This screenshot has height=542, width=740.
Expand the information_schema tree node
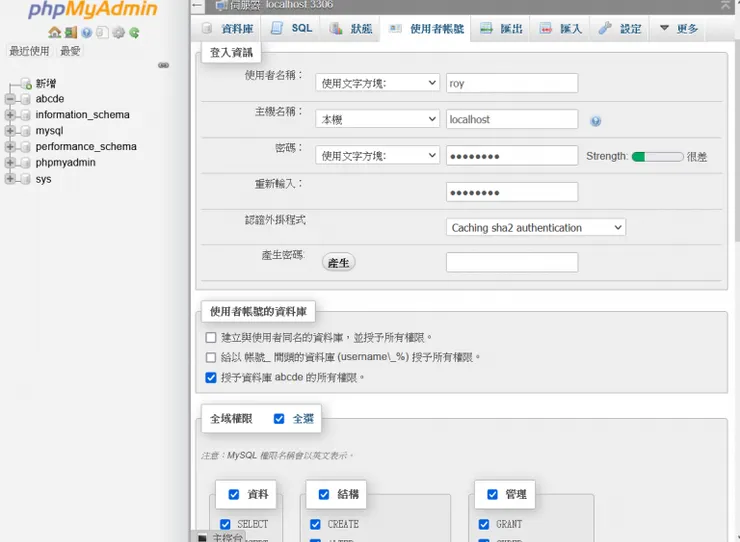point(10,115)
